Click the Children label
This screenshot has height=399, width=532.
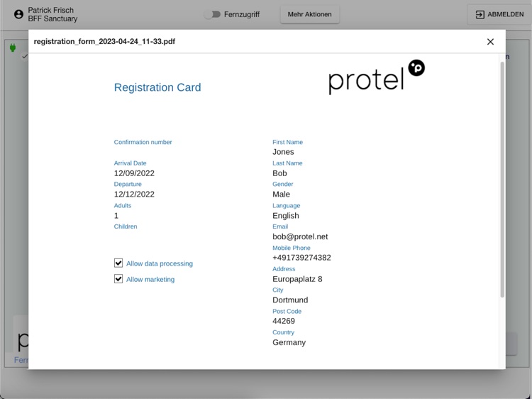click(126, 226)
